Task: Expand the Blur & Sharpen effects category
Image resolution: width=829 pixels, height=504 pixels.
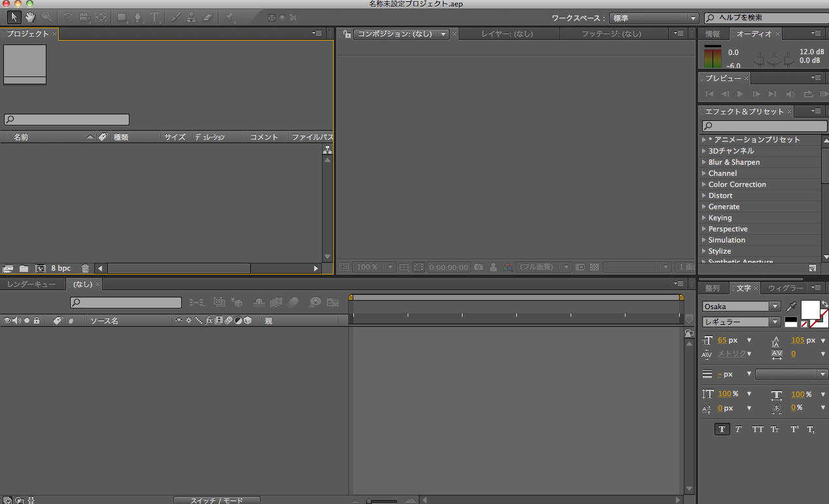Action: click(x=704, y=162)
